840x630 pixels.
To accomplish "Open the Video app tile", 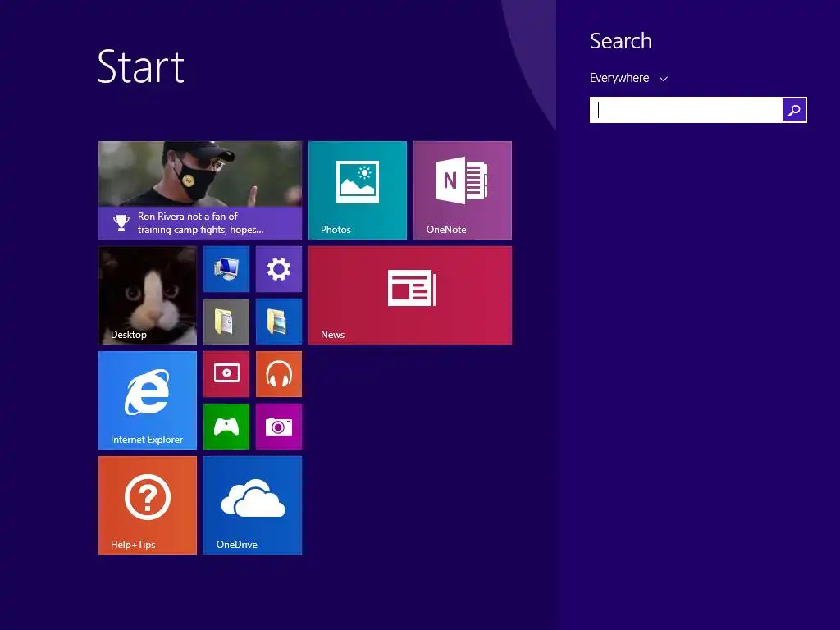I will pos(226,374).
